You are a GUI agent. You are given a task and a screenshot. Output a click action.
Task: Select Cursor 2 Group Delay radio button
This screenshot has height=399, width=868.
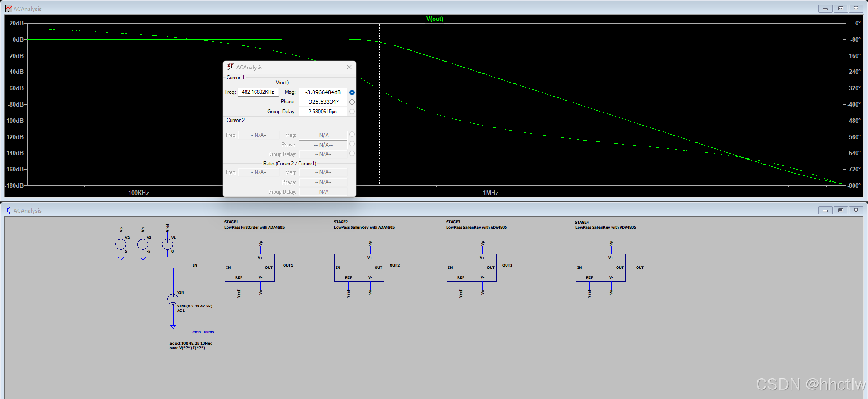(x=352, y=154)
